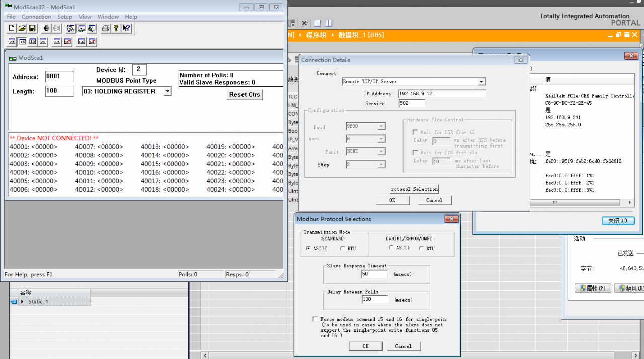644x359 pixels.
Task: Select double float display icon
Action: click(82, 42)
